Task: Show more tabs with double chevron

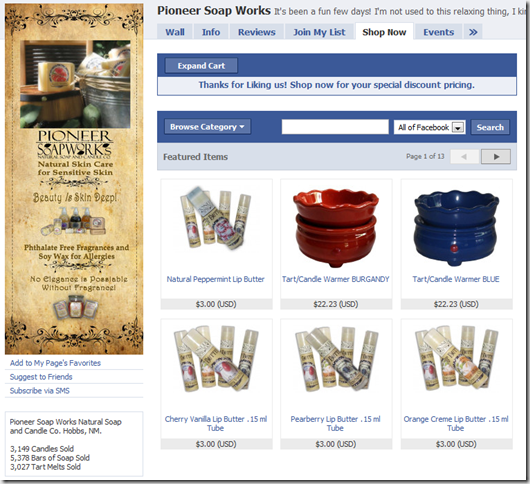Action: coord(473,32)
